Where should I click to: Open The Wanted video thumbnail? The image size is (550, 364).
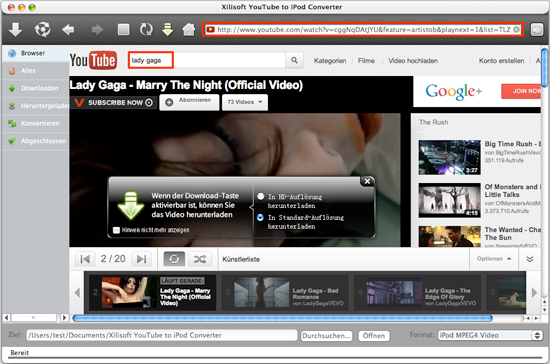click(x=449, y=236)
